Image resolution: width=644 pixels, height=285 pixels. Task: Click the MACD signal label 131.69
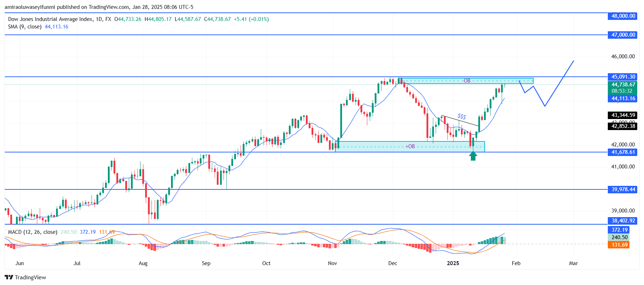(x=619, y=245)
